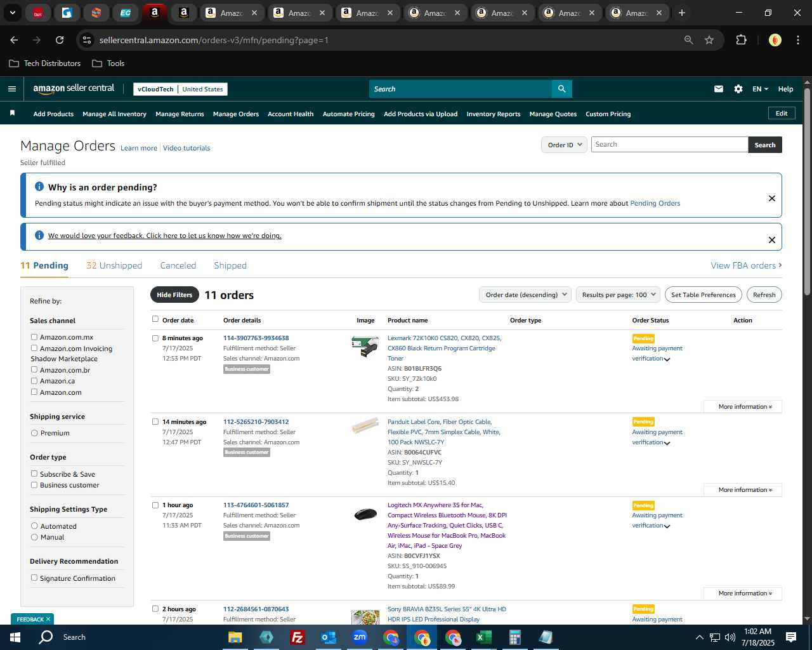Screen dimensions: 812x650
Task: Bookmark this page with star icon
Action: click(x=709, y=40)
